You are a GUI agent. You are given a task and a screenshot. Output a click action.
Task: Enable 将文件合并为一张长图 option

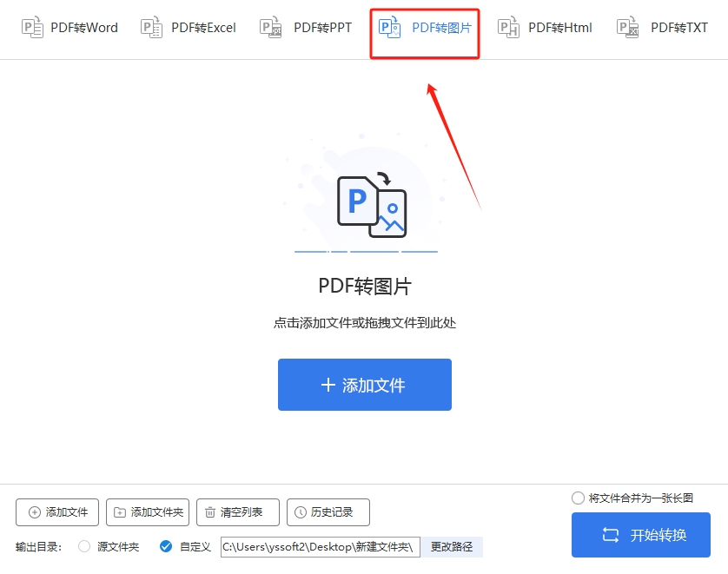point(577,497)
